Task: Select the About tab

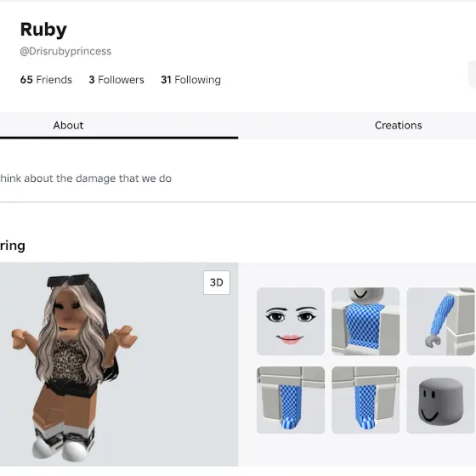Action: pyautogui.click(x=68, y=126)
